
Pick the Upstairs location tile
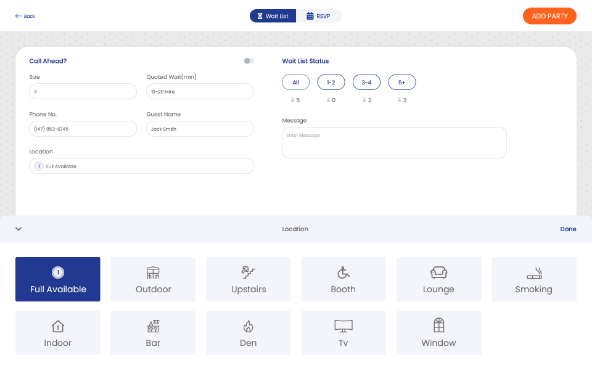(248, 279)
